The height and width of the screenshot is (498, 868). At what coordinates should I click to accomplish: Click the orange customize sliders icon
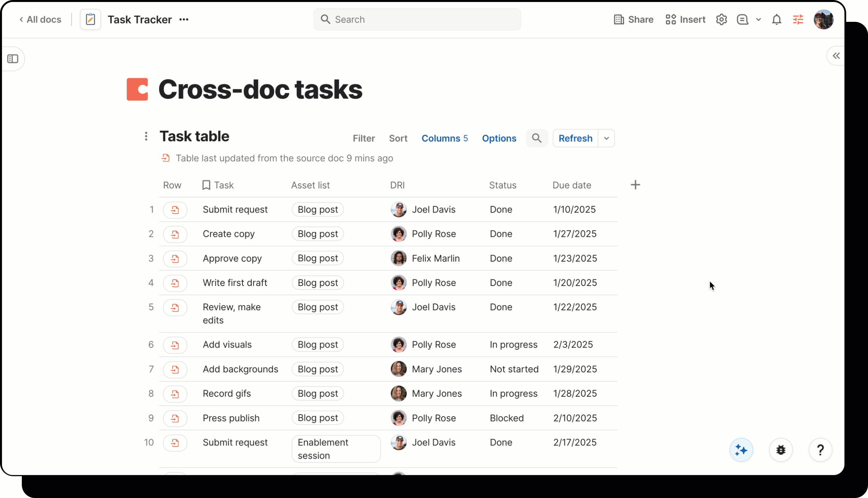coord(798,20)
